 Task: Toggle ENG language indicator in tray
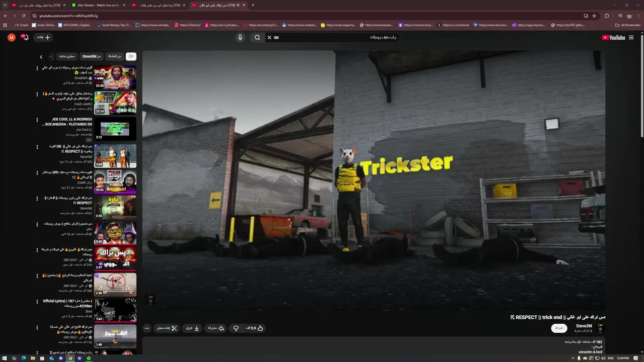point(610,358)
